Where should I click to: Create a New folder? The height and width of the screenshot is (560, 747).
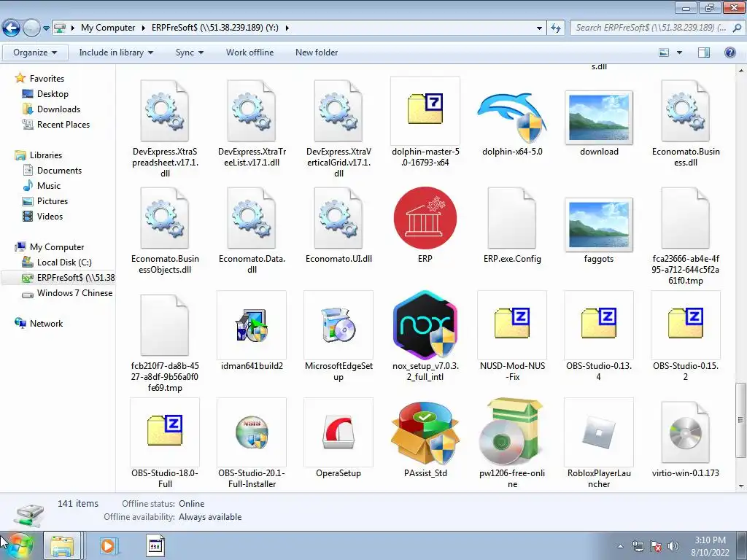(317, 52)
